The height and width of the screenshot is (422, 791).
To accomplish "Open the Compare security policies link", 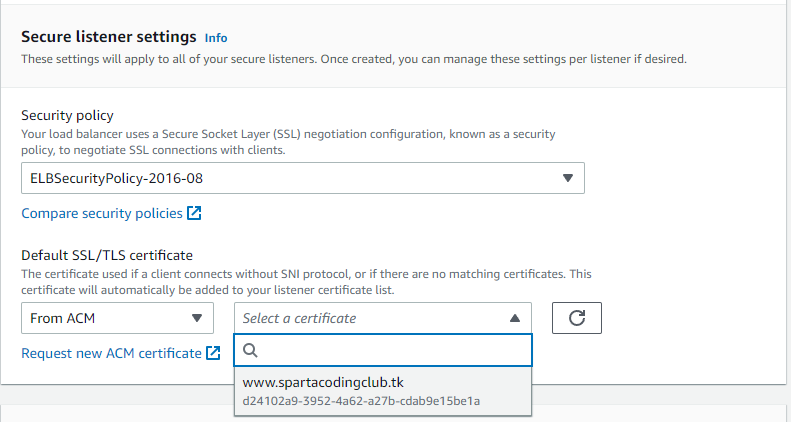I will (102, 213).
